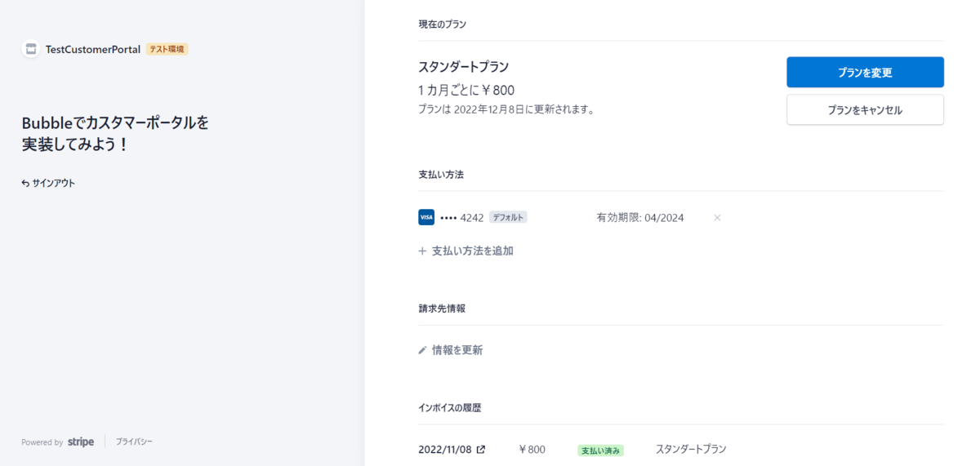Click the 支払い方法を追加 link

click(473, 251)
